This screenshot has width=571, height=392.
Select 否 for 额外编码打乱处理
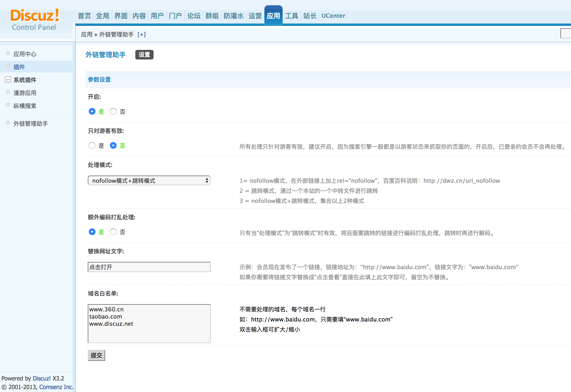(113, 232)
